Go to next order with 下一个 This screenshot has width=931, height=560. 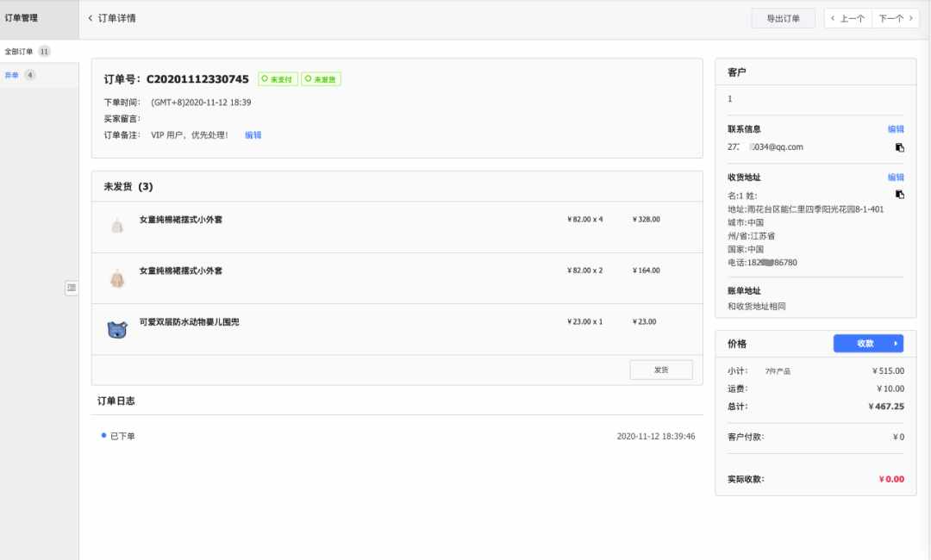(896, 18)
